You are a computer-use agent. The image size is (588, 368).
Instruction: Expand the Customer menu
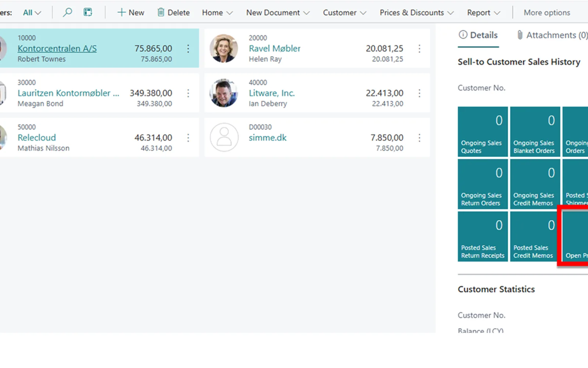tap(345, 13)
